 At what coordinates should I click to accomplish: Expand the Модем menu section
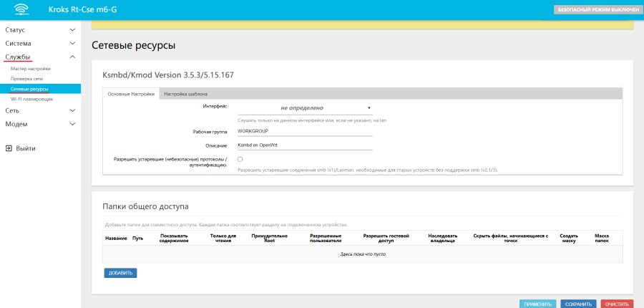coord(40,124)
